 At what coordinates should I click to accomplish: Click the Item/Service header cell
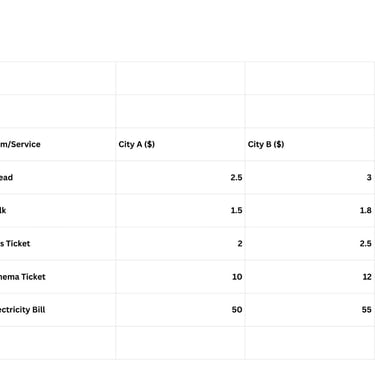58,144
